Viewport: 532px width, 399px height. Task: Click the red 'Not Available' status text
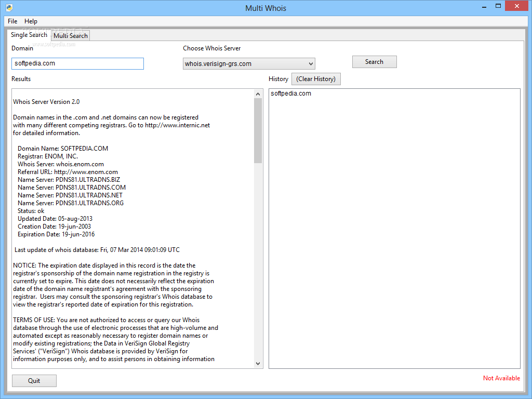point(501,378)
